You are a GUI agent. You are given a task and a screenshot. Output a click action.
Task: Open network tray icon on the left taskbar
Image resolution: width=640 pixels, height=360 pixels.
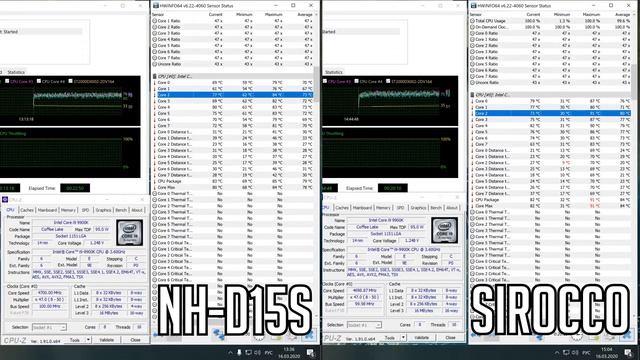[x=248, y=352]
